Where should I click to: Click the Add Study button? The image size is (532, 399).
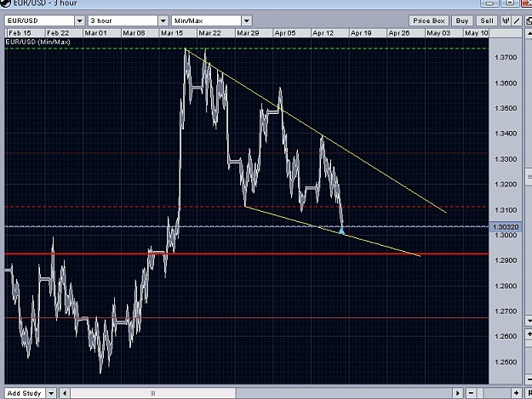(x=25, y=393)
